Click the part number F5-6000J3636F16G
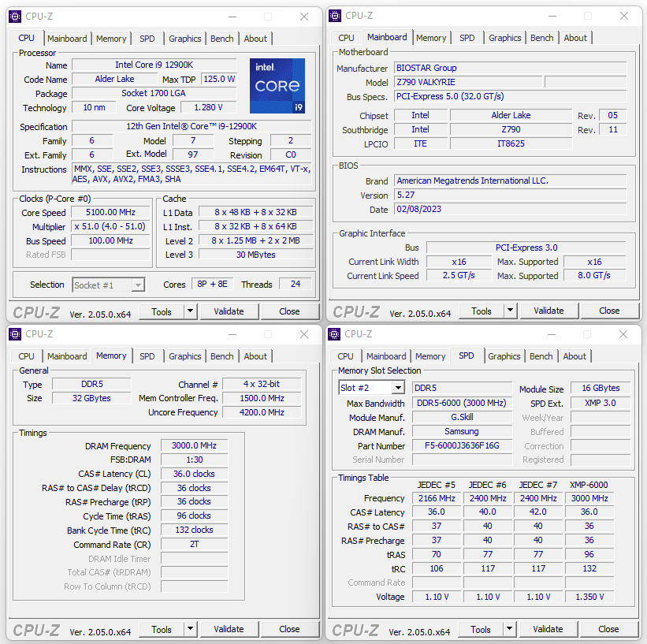647x644 pixels. pyautogui.click(x=462, y=445)
